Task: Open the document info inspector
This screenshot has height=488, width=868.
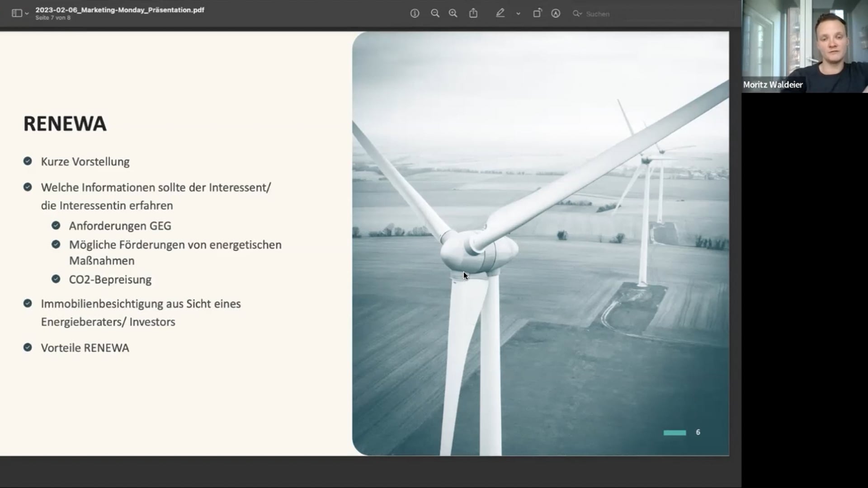Action: 415,14
